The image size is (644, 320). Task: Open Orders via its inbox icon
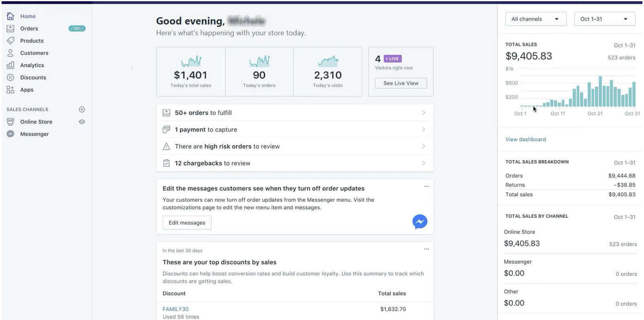tap(10, 28)
